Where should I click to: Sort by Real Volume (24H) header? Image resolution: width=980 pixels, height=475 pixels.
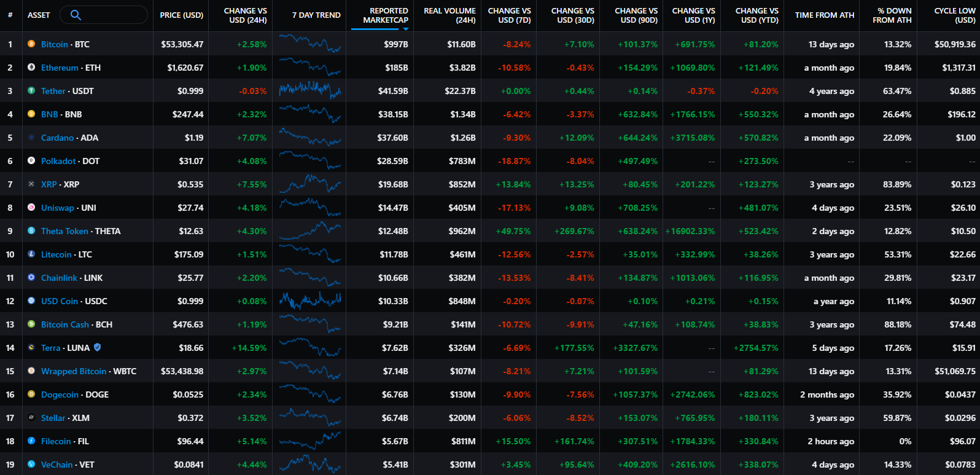[449, 15]
